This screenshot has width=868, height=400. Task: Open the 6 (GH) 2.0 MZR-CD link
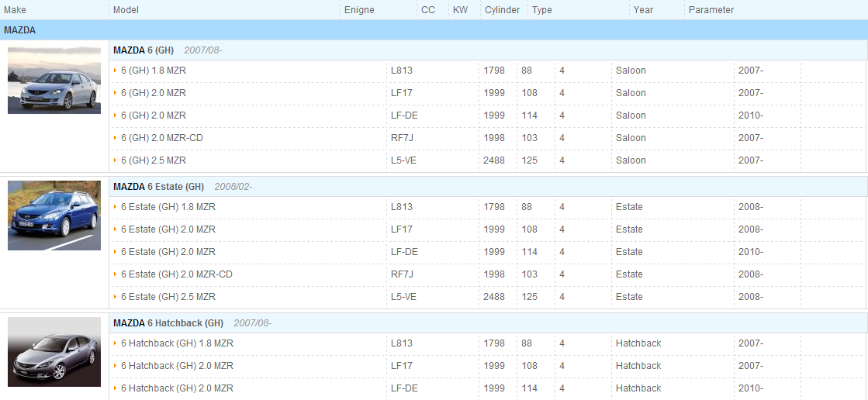[x=162, y=138]
